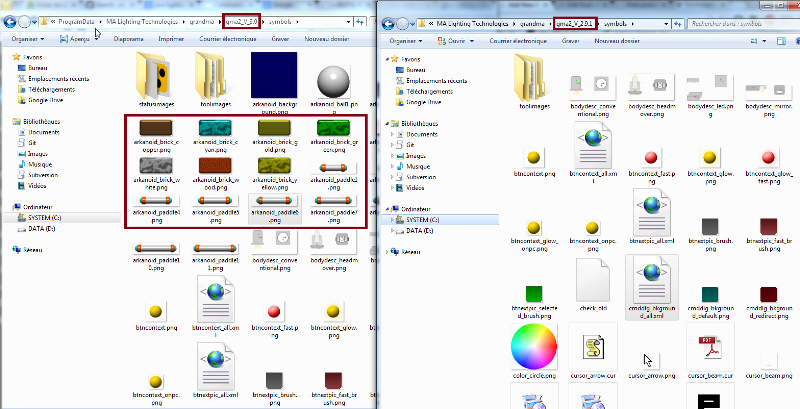Screen dimensions: 800x409
Task: Click Imprimer in left window toolbar
Action: coord(171,39)
